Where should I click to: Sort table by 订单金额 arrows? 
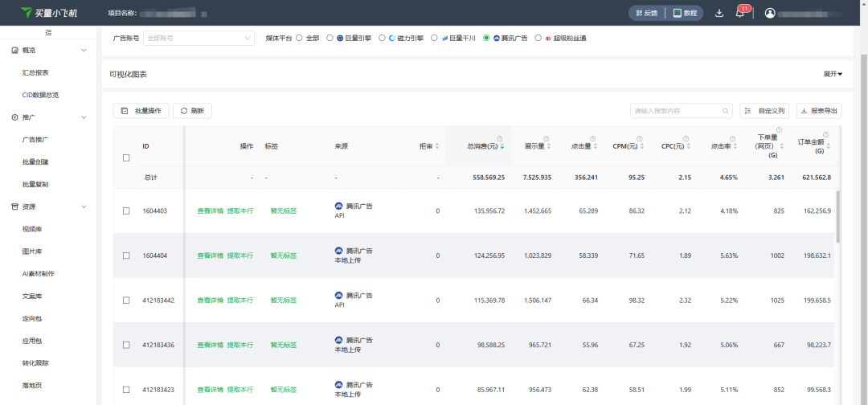(829, 146)
